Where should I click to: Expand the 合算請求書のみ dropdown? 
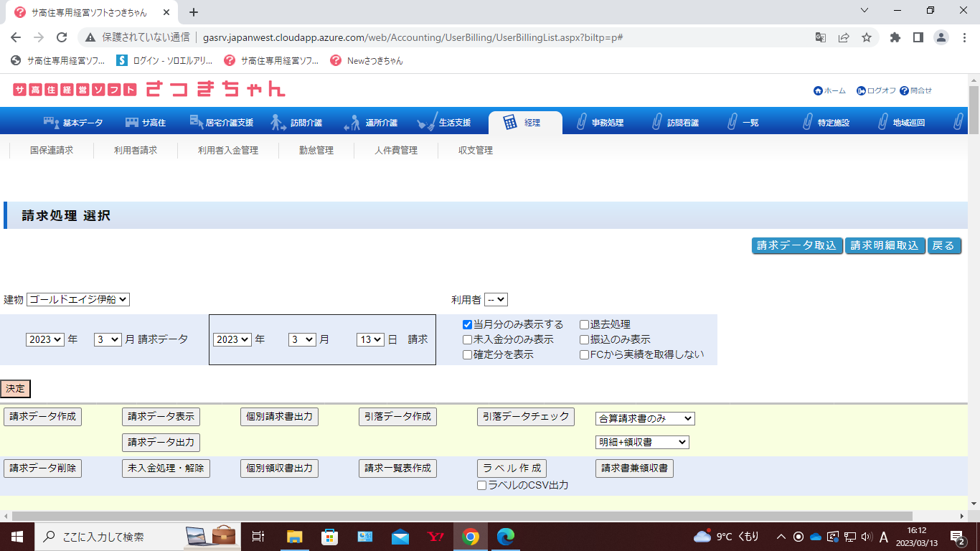tap(644, 419)
